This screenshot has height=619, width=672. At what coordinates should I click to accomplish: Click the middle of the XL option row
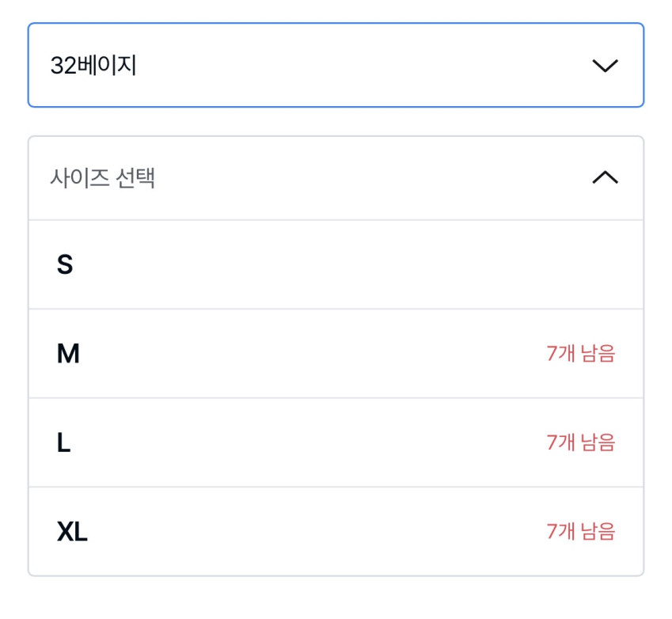point(336,532)
